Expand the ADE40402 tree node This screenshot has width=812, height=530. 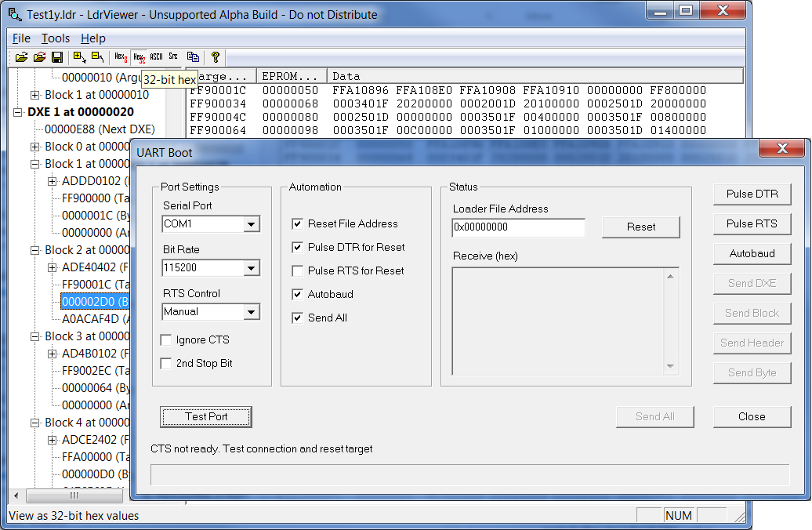click(52, 267)
